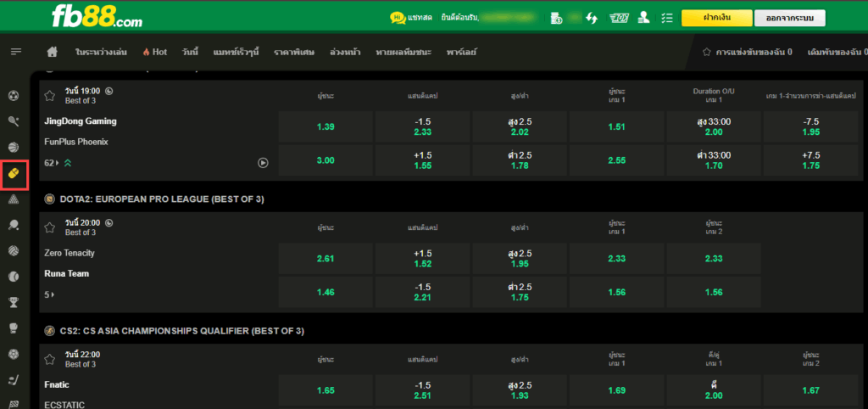Bet on JingDong Gaming winner odds 1.39
Viewport: 868px width, 409px height.
coord(325,127)
